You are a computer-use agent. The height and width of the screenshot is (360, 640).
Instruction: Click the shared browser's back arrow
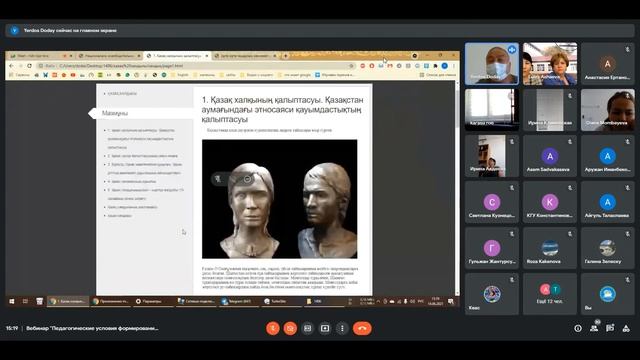(11, 66)
